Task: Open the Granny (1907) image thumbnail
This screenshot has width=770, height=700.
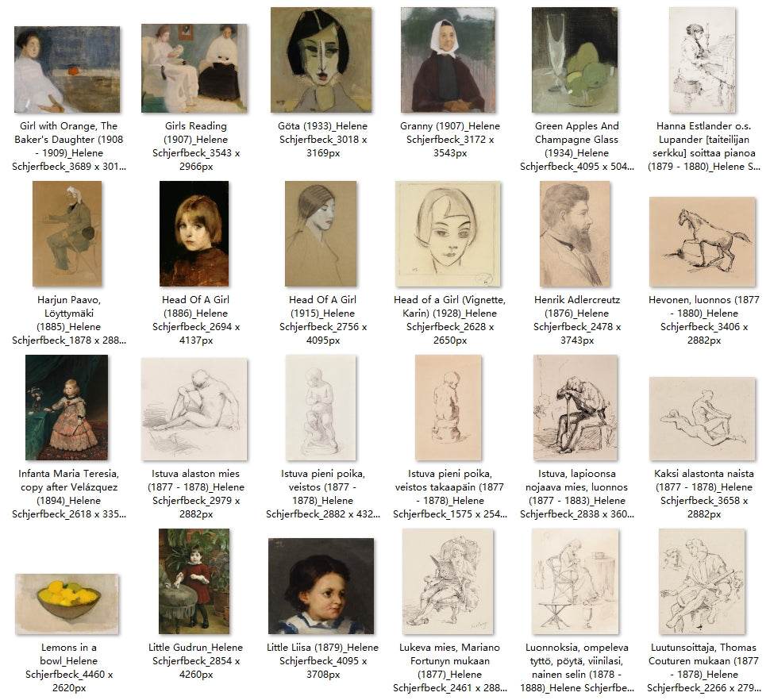Action: pos(449,60)
